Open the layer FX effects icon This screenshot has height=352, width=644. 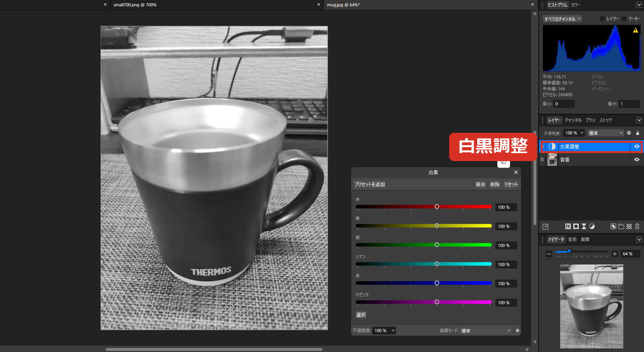click(x=568, y=226)
